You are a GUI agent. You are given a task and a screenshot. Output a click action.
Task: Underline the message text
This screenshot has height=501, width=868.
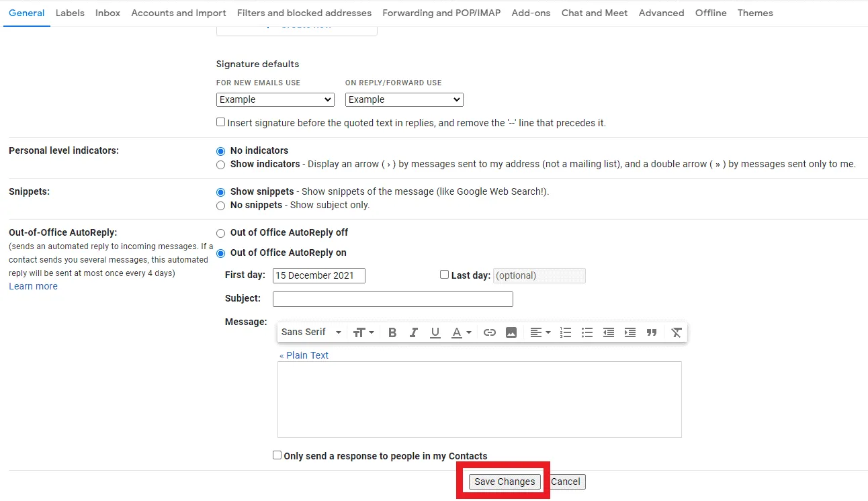tap(435, 332)
